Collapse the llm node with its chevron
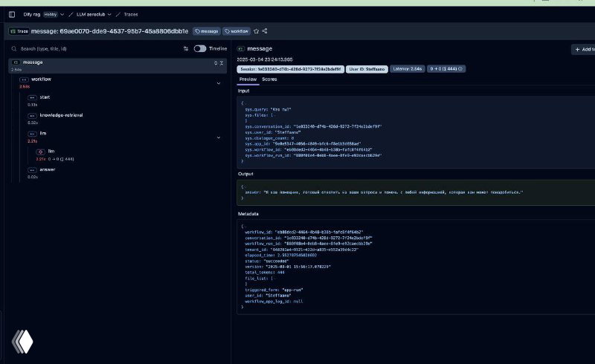The height and width of the screenshot is (364, 595). tap(219, 137)
